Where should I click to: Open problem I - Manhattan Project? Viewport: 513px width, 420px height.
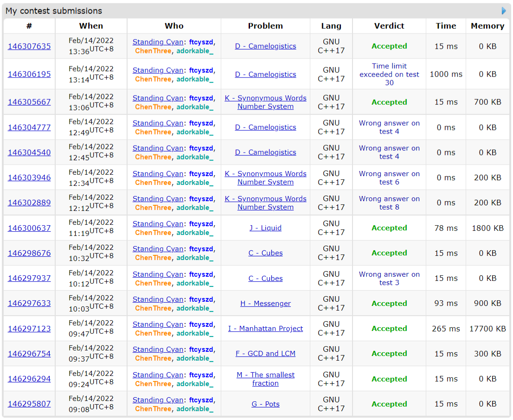[265, 329]
